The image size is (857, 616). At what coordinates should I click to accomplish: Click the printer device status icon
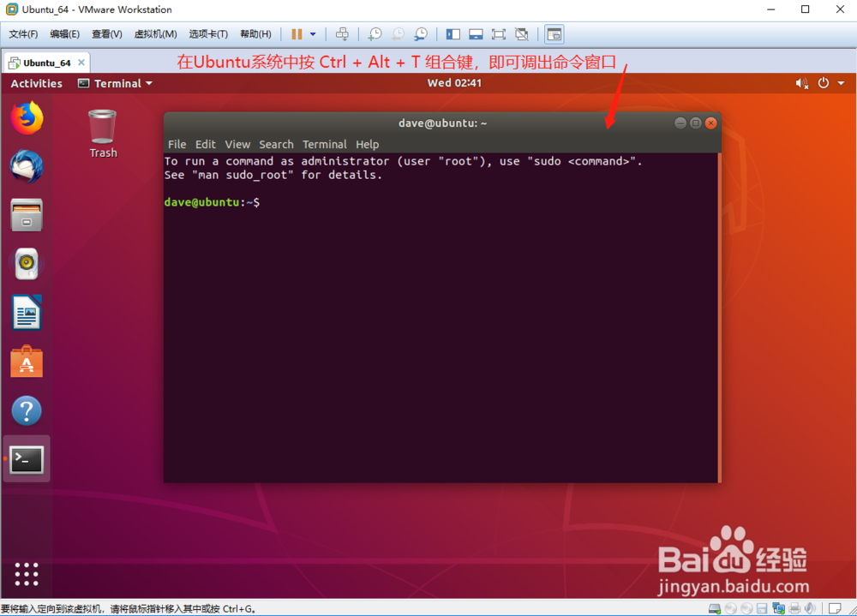coord(794,608)
